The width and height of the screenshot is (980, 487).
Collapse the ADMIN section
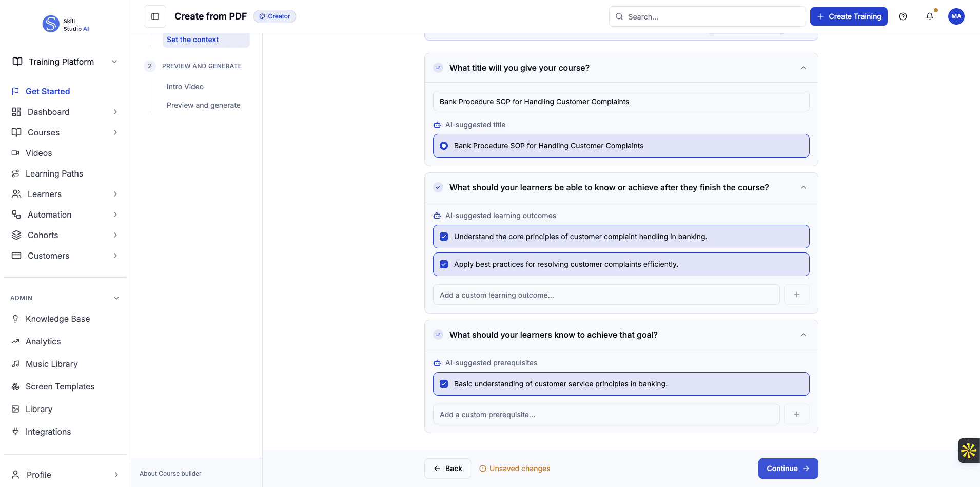tap(116, 298)
